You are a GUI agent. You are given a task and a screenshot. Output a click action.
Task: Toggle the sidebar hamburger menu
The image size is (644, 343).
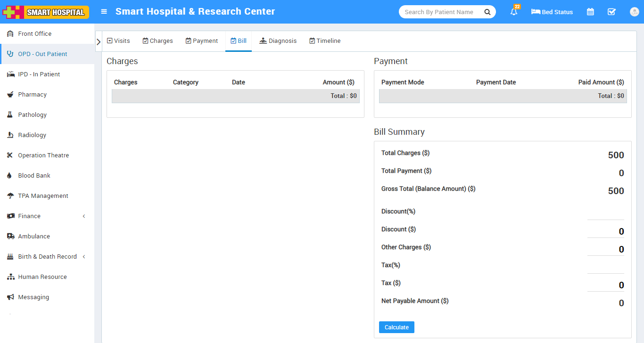point(104,12)
